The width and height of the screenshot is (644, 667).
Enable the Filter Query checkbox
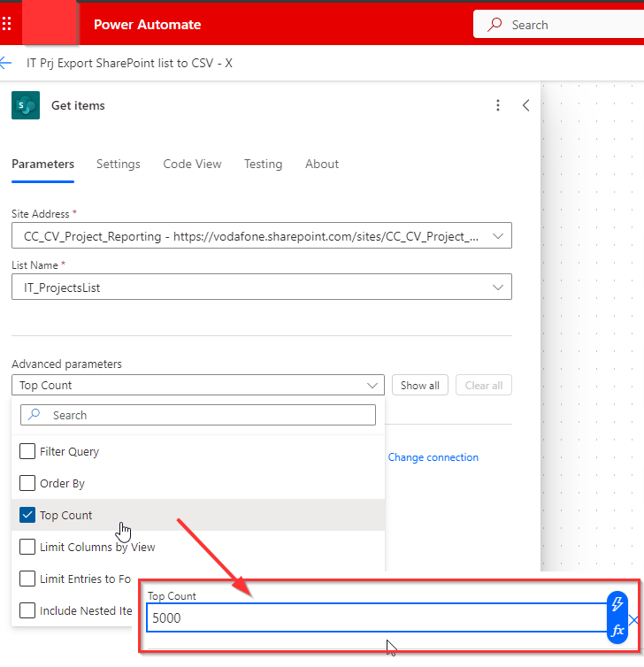(x=27, y=451)
